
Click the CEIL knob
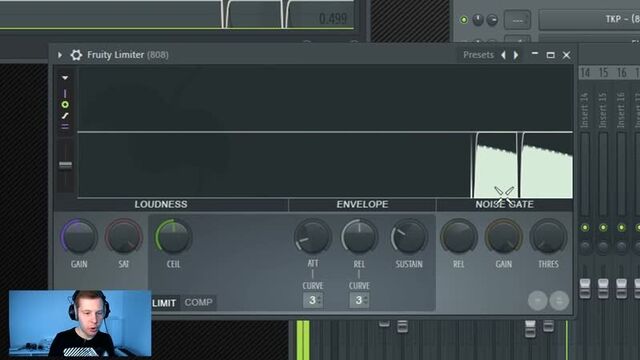(x=173, y=236)
